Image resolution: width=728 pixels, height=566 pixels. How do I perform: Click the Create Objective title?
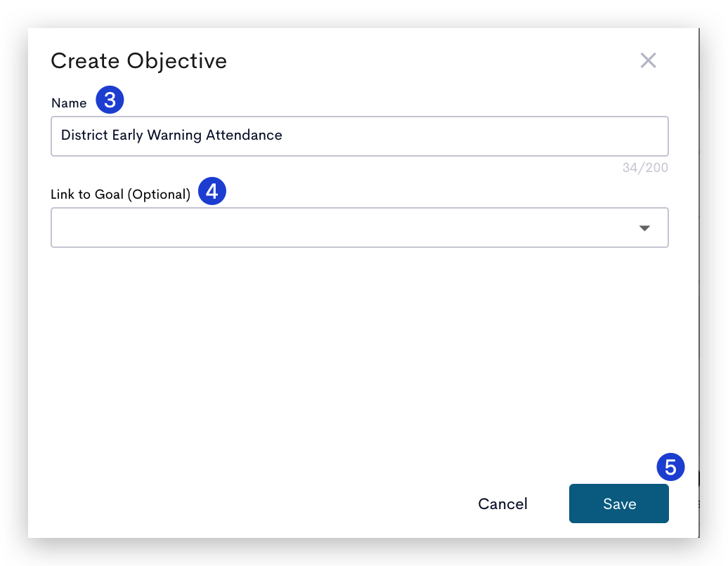[x=139, y=61]
